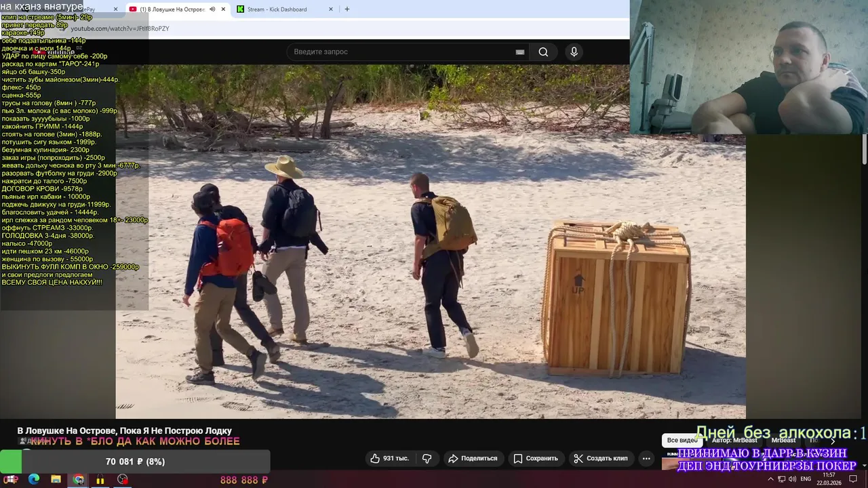Viewport: 868px width, 488px height.
Task: Open Chrome from the taskbar
Action: click(x=79, y=479)
